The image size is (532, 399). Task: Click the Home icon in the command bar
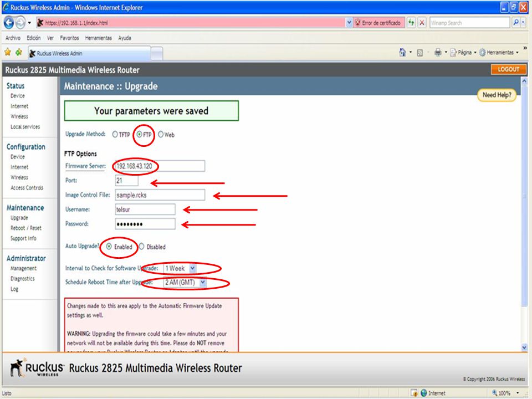click(402, 52)
